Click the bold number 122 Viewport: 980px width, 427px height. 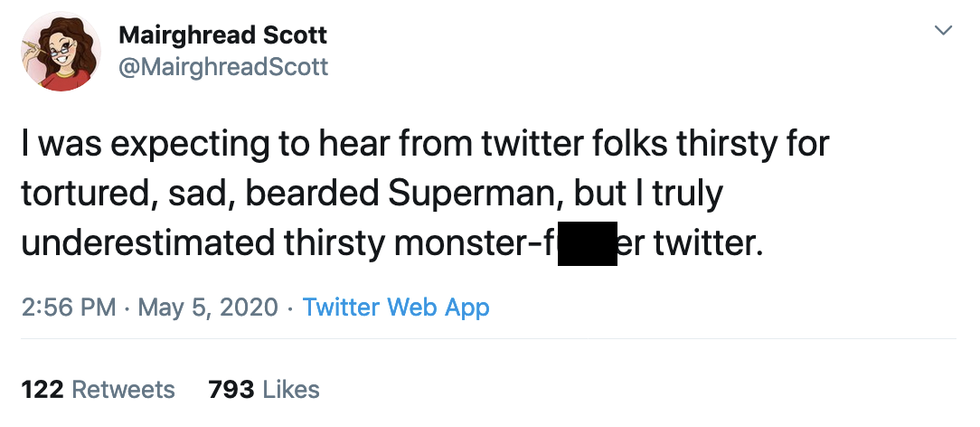[x=43, y=389]
